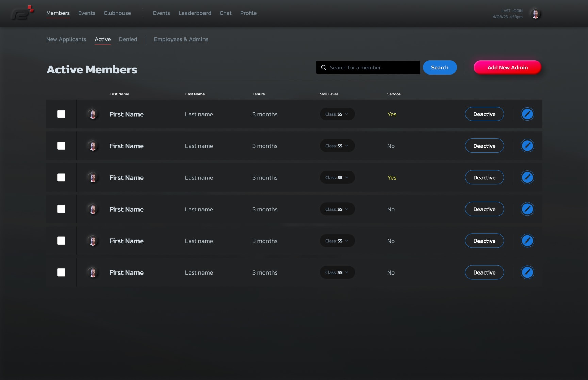
Task: Click the Skill Level column header
Action: (329, 94)
